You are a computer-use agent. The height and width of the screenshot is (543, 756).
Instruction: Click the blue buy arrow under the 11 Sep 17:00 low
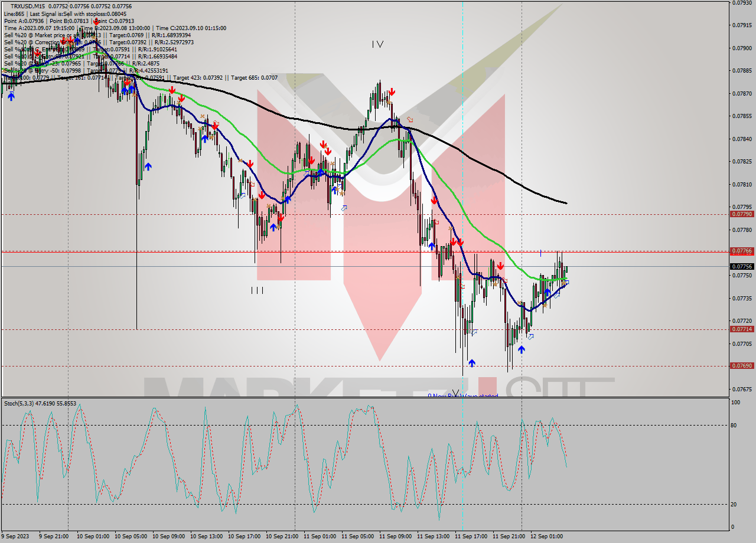[x=471, y=362]
